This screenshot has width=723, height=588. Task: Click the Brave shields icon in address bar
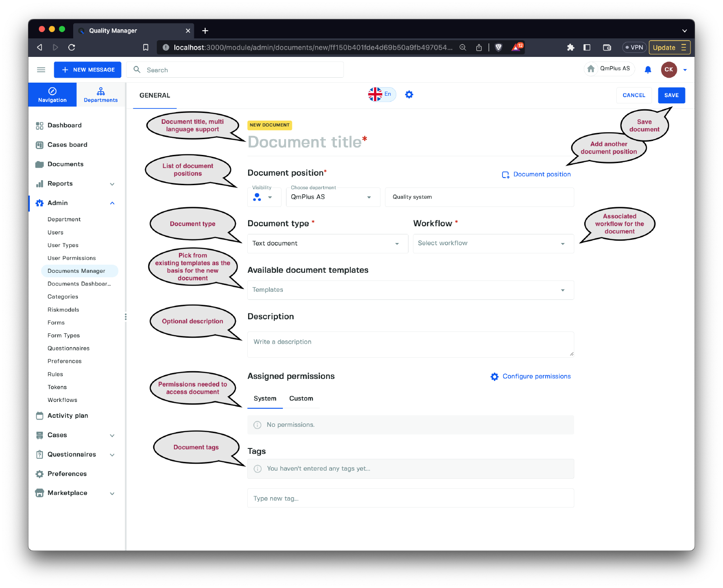point(498,47)
